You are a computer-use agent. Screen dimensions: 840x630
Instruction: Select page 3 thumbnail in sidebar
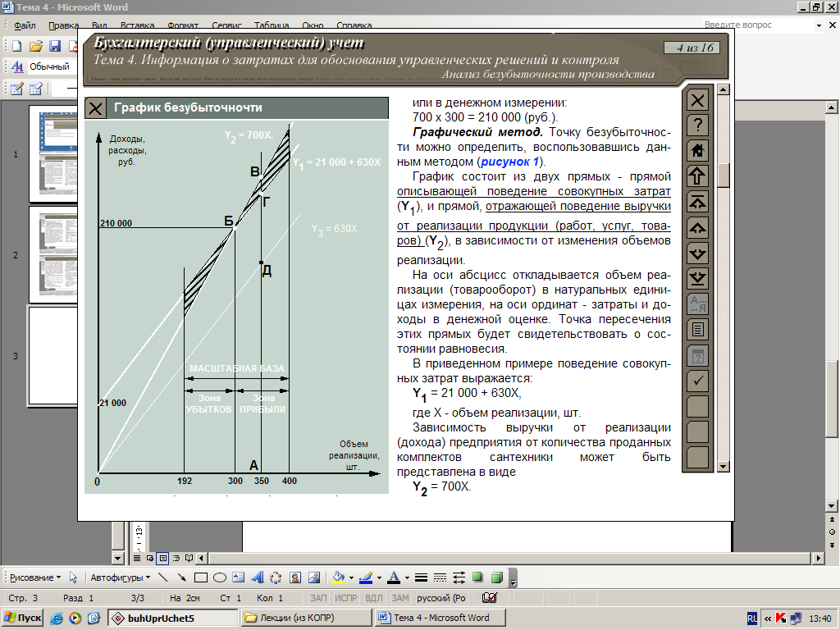pyautogui.click(x=53, y=356)
